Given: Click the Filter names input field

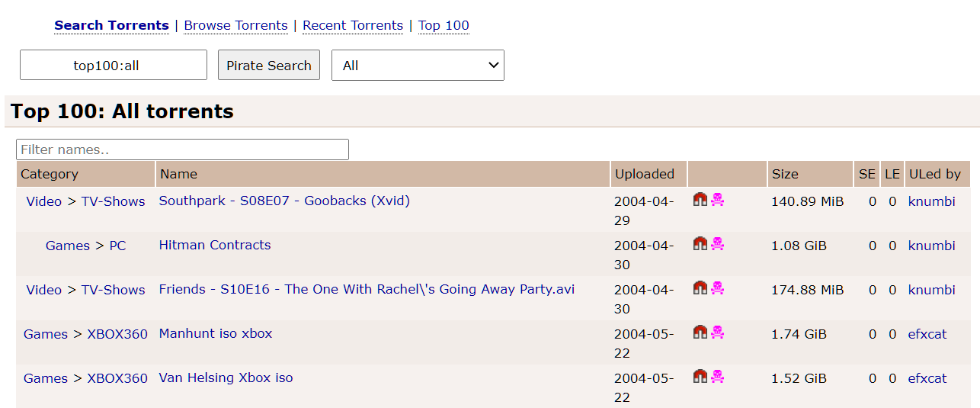Looking at the screenshot, I should click(x=182, y=149).
